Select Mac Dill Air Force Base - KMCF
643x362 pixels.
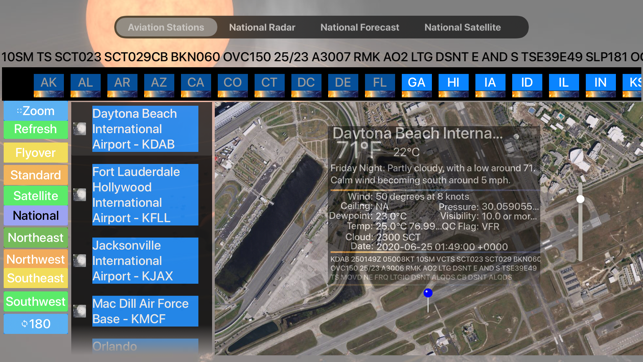(x=145, y=311)
